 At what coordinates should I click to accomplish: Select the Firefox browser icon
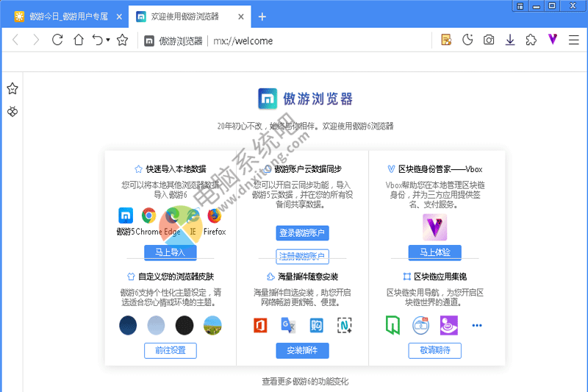pyautogui.click(x=215, y=216)
